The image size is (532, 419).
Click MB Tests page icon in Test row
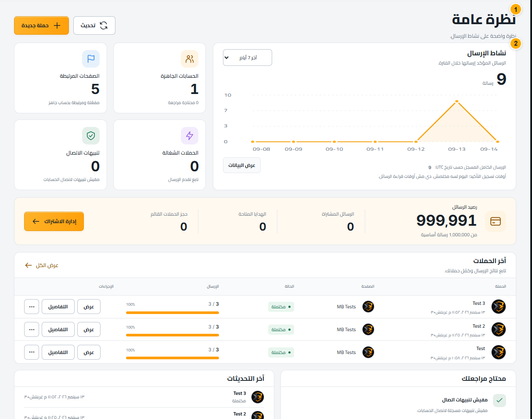coord(368,352)
